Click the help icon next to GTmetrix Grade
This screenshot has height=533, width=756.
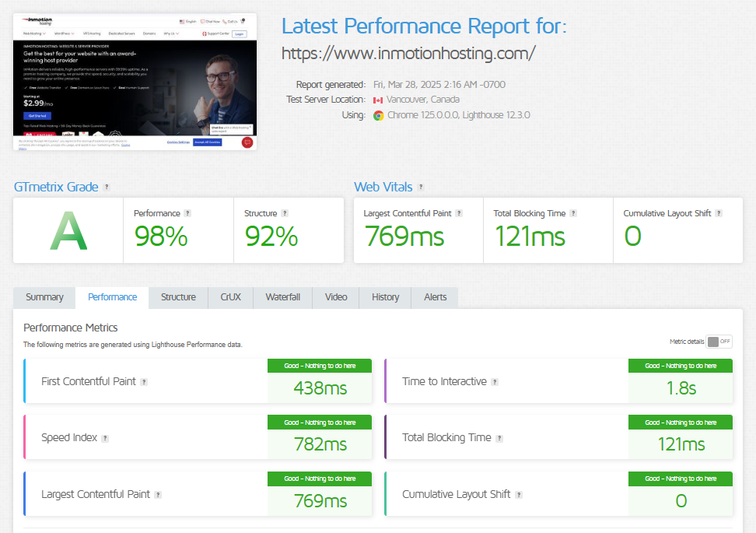[x=107, y=188]
